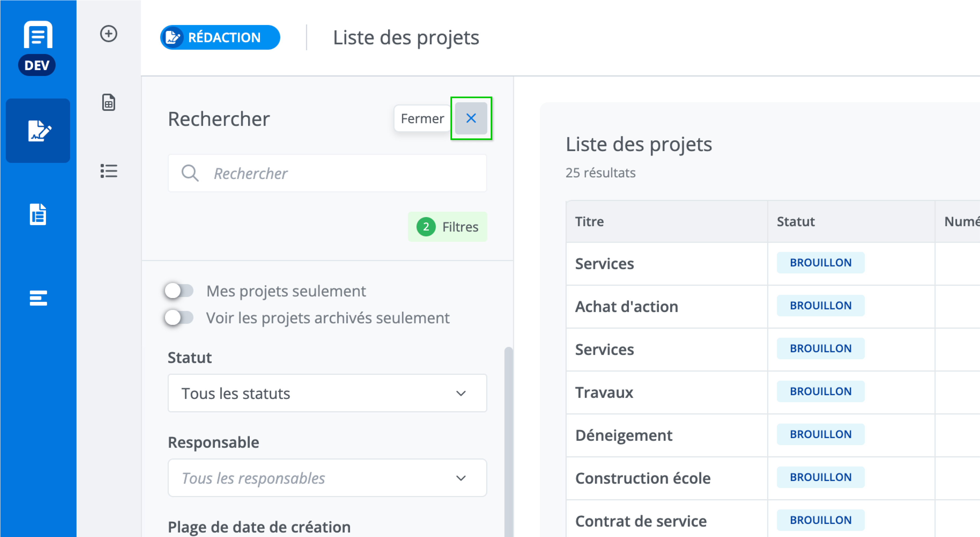This screenshot has height=537, width=980.
Task: Open the Déneigement project row
Action: (x=624, y=435)
